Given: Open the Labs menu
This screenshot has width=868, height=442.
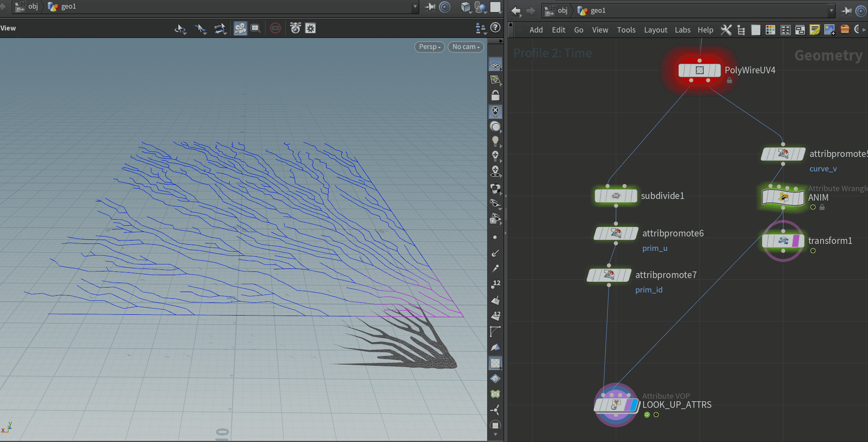Looking at the screenshot, I should tap(682, 30).
